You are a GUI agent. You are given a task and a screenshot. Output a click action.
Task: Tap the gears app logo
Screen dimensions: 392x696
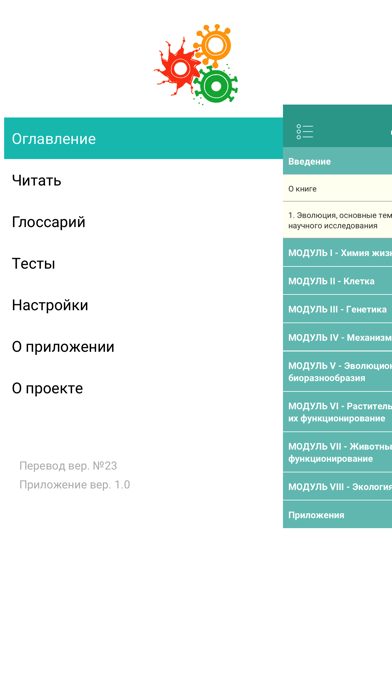point(196,64)
